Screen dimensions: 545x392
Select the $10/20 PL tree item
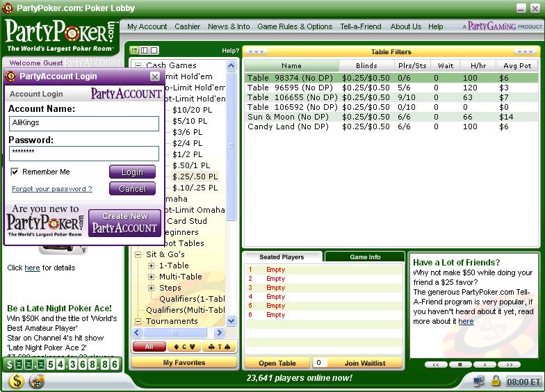pos(192,110)
